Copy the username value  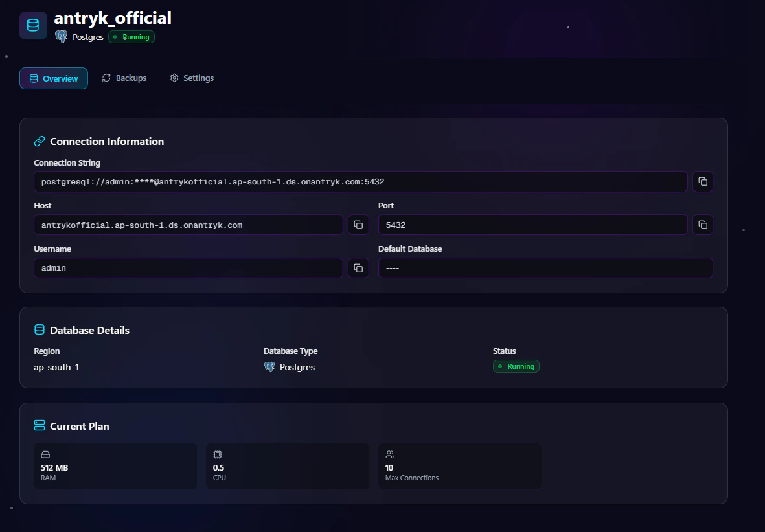(358, 268)
